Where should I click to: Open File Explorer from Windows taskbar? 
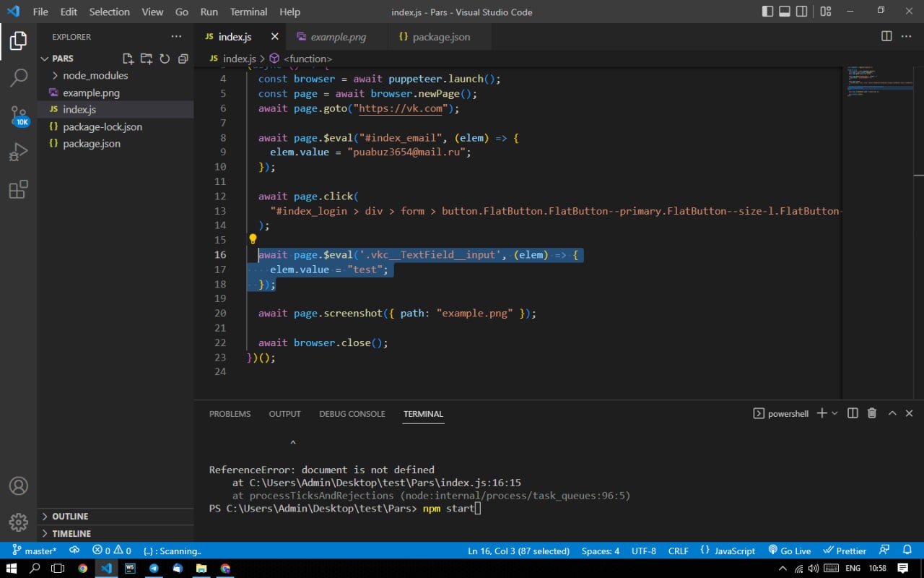[201, 569]
